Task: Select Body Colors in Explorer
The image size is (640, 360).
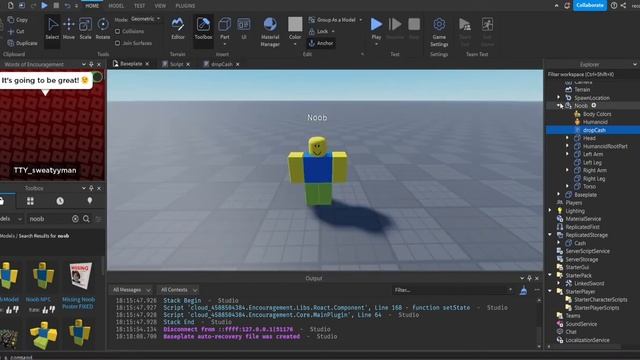Action: click(597, 114)
